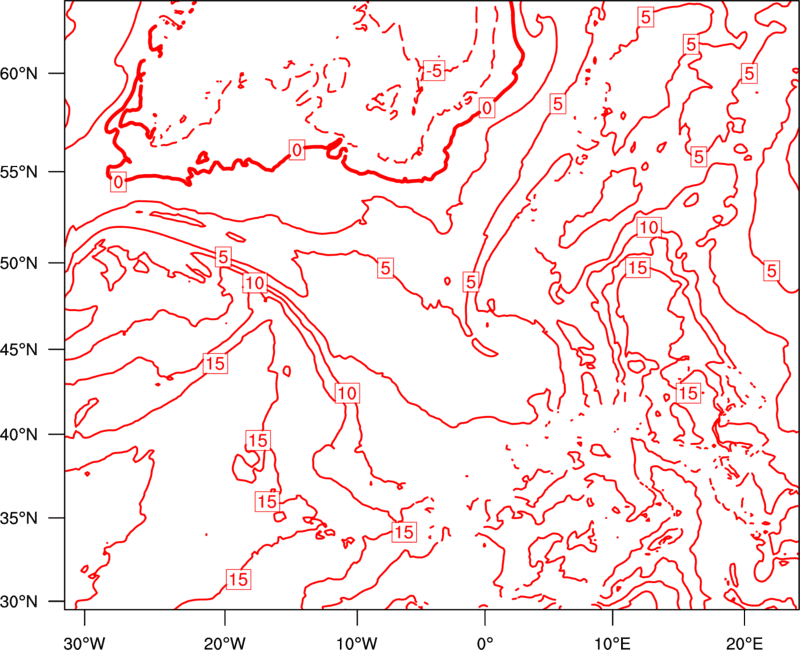Viewport: 800px width, 650px height.
Task: Select the 5 label beside the tiny closed loop
Action: (471, 282)
